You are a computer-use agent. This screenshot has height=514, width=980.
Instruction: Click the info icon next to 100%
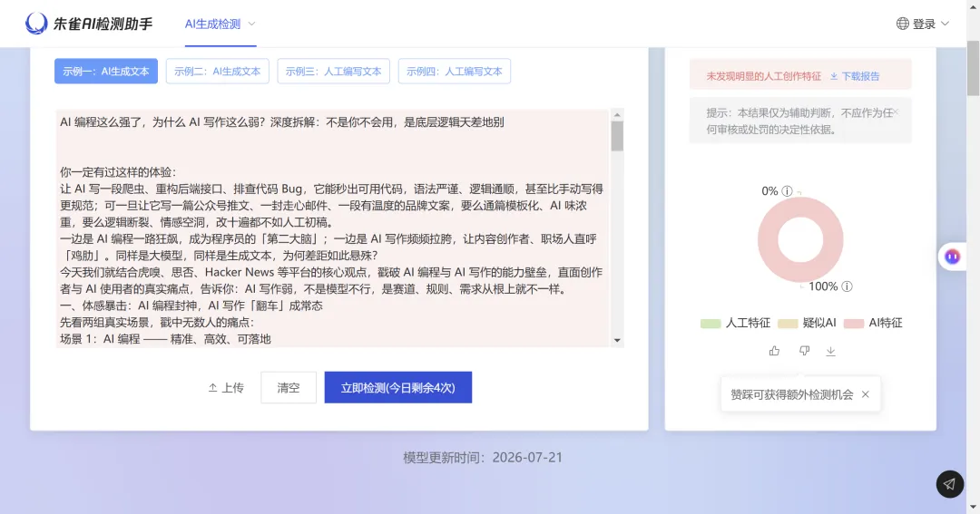pos(847,286)
